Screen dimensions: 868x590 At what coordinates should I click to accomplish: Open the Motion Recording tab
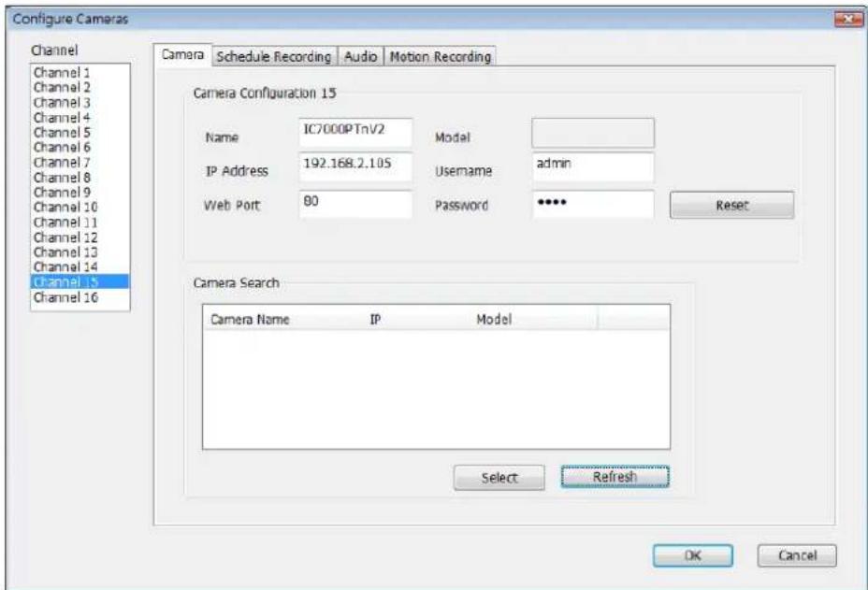(441, 56)
